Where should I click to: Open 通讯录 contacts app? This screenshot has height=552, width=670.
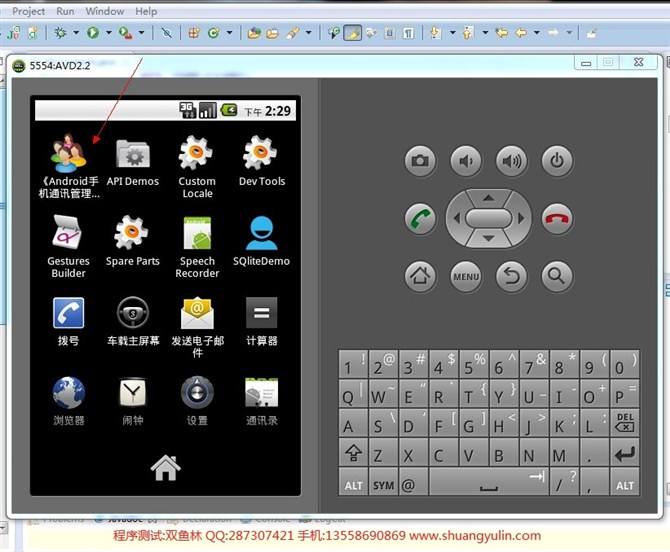pos(262,401)
